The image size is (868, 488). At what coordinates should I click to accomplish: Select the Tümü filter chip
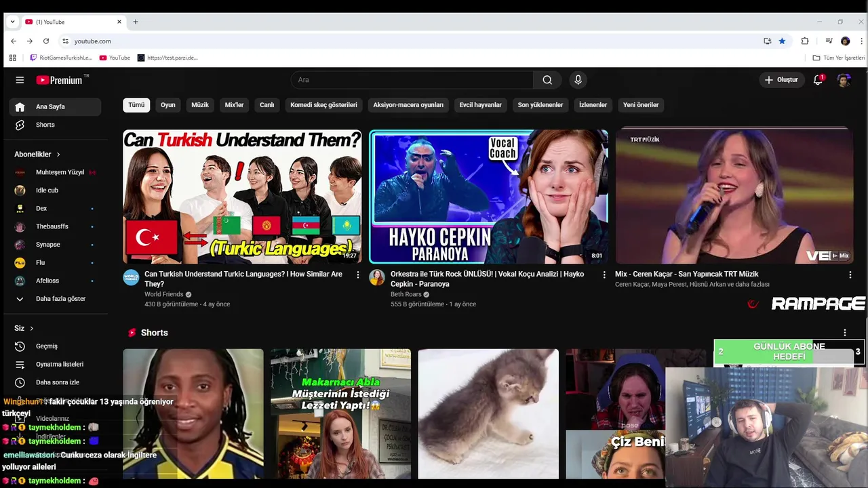pos(136,105)
